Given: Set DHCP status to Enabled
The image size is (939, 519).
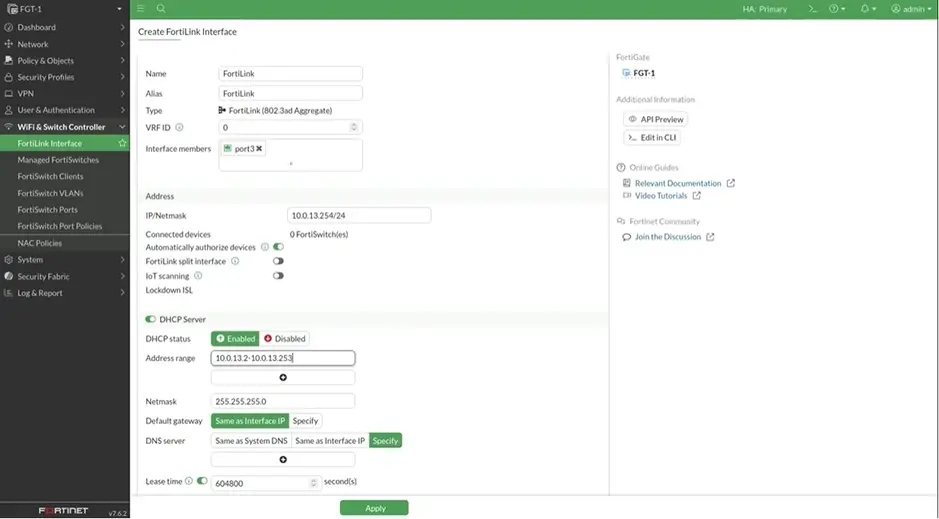Looking at the screenshot, I should 235,339.
